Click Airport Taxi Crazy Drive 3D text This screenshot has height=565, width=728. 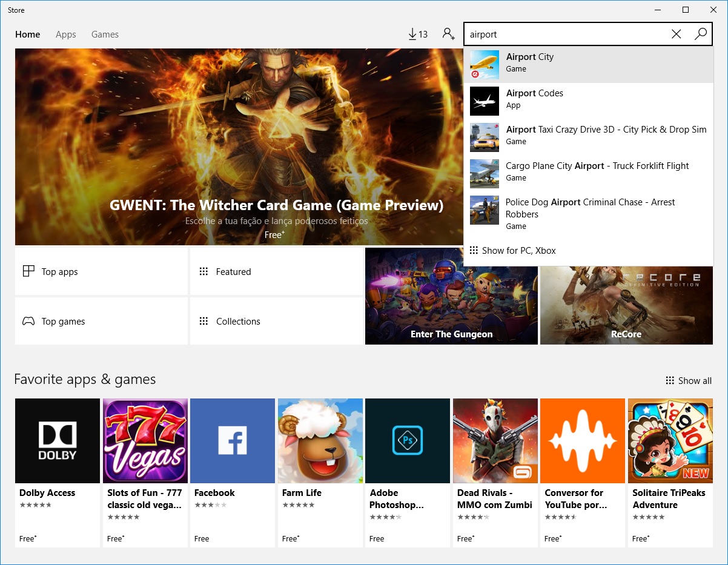[x=606, y=130]
